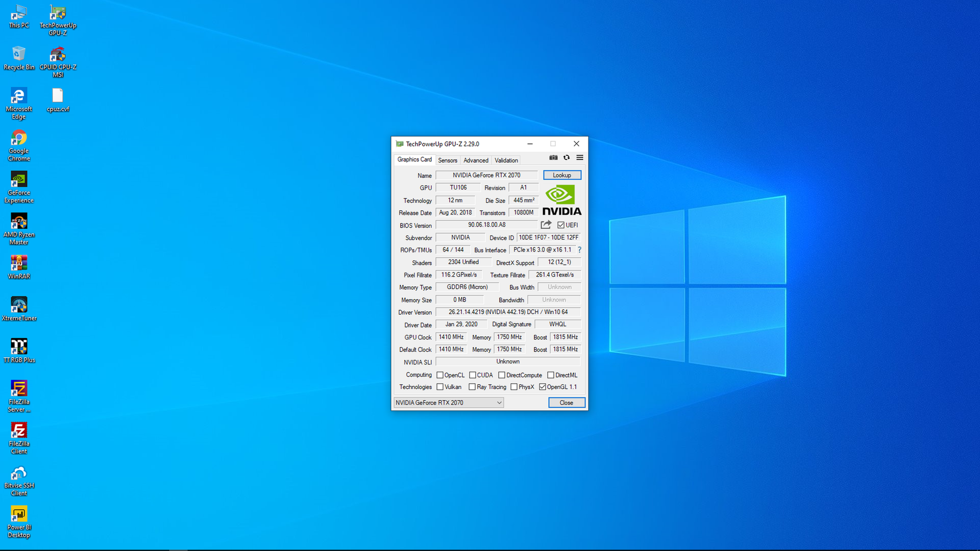This screenshot has height=551, width=980.
Task: Toggle the PhysX checkbox
Action: click(x=513, y=387)
